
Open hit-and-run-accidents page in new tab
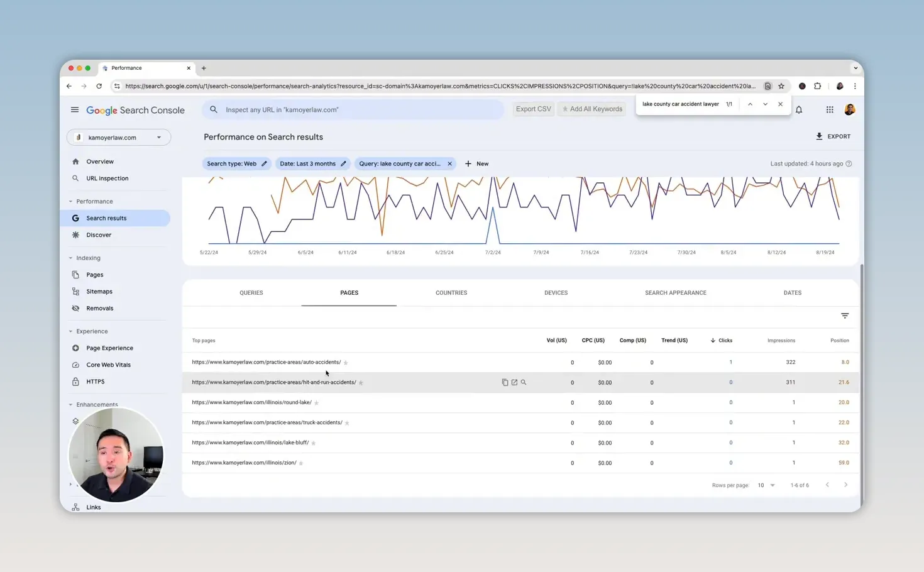coord(514,382)
